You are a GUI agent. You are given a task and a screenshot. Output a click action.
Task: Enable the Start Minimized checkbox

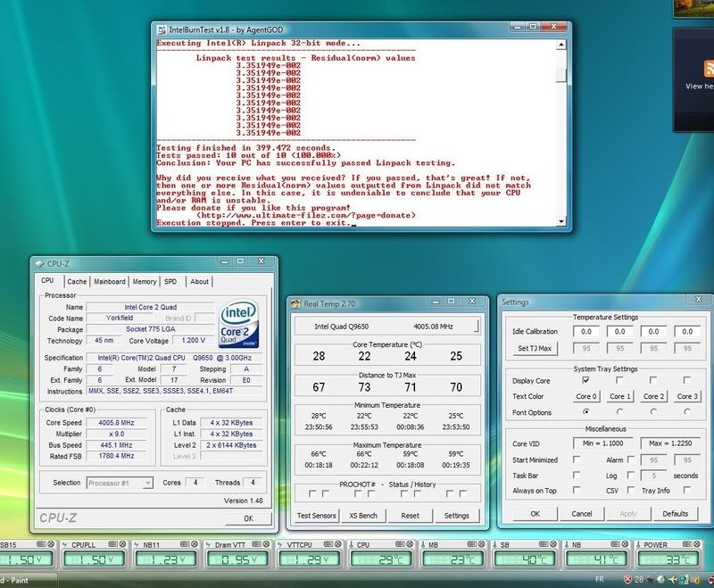[576, 460]
